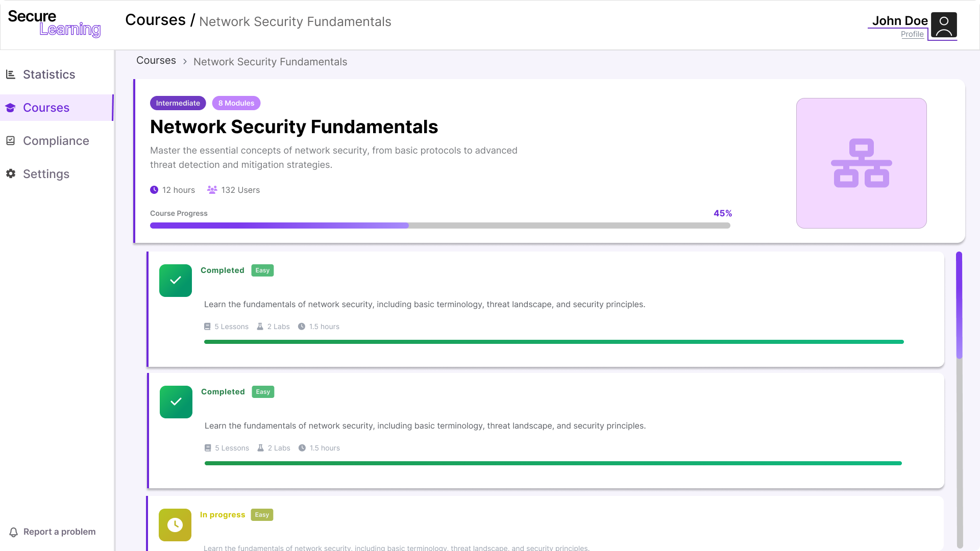Click the yellow clock in-progress module icon
Screen dimensions: 980x551
(x=175, y=524)
